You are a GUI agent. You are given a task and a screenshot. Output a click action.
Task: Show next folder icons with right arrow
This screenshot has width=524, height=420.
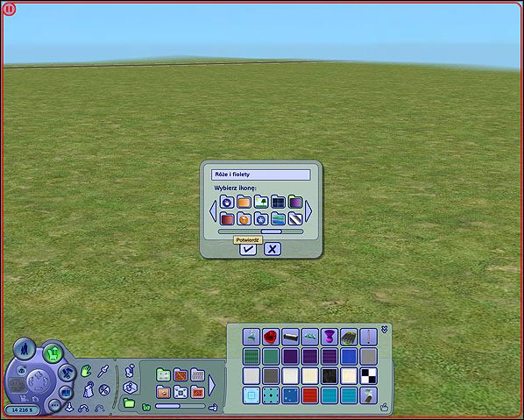[x=308, y=210]
